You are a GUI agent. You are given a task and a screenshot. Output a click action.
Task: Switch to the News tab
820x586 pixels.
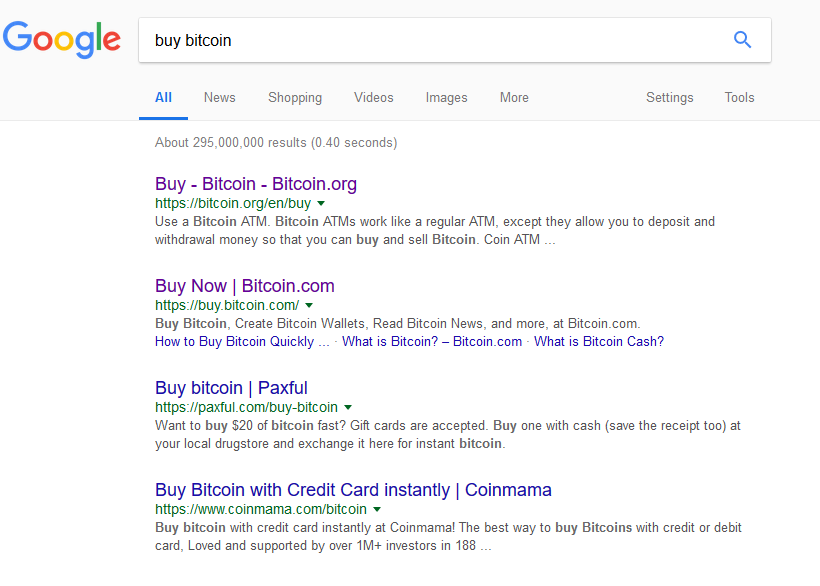219,98
